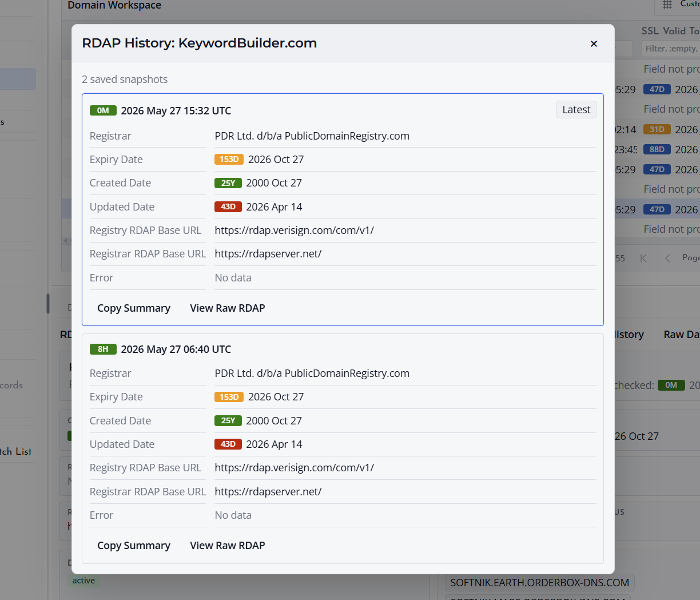Viewport: 700px width, 600px height.
Task: Click 2026 Oct 27 expiry in latest snapshot
Action: tap(276, 159)
